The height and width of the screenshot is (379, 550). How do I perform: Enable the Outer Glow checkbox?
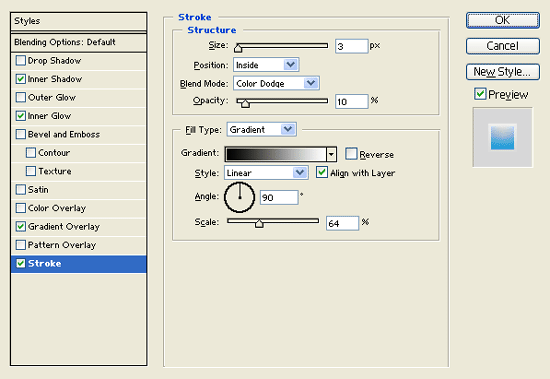(x=21, y=97)
